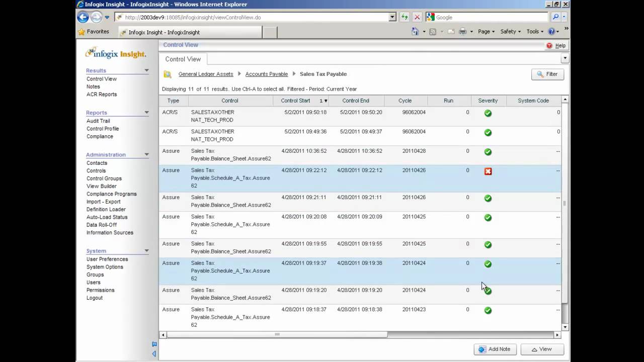
Task: Click the Google search magnifier icon
Action: pyautogui.click(x=555, y=17)
